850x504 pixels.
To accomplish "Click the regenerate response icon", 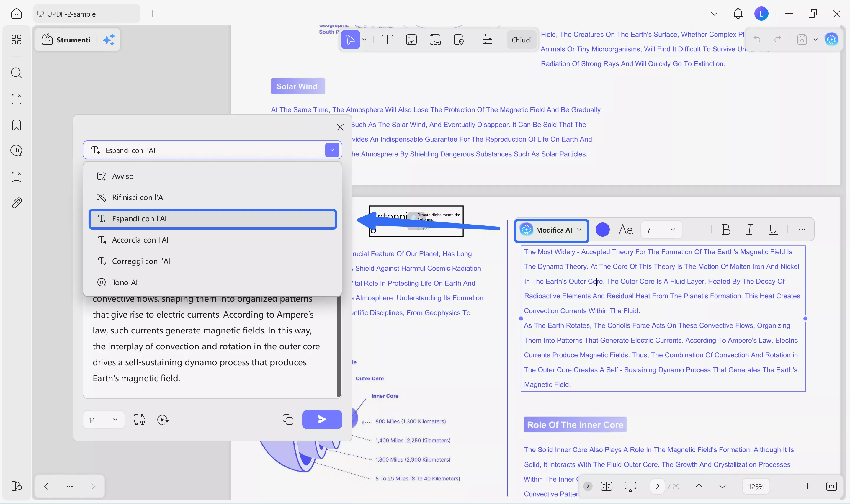I will pyautogui.click(x=163, y=420).
